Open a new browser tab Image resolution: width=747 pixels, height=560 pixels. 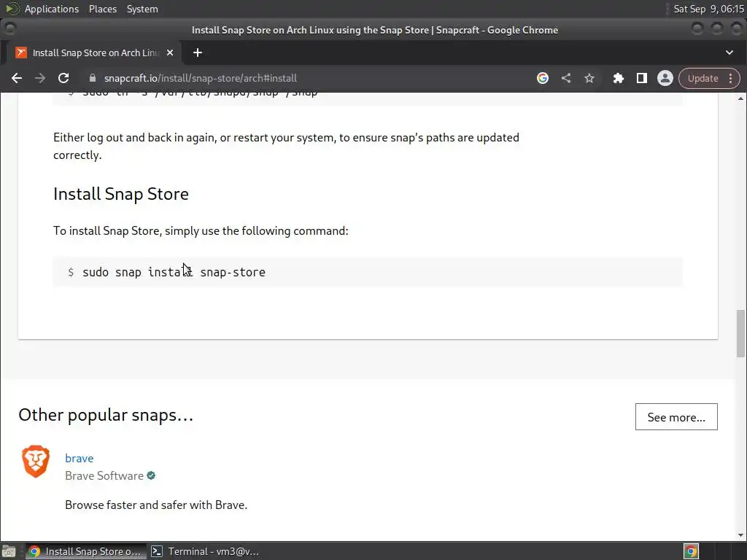198,52
